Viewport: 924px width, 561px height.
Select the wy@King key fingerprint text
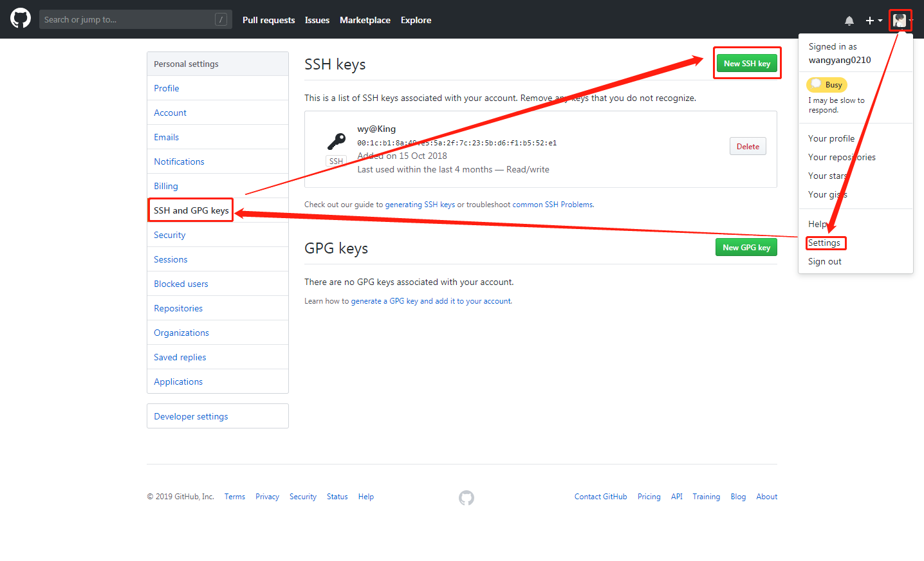tap(457, 143)
